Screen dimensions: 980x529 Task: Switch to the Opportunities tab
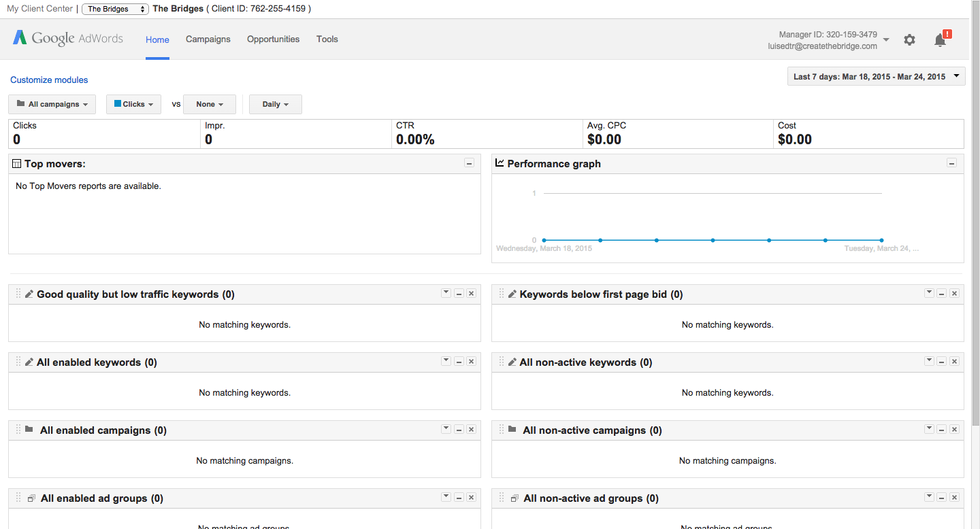pos(273,39)
